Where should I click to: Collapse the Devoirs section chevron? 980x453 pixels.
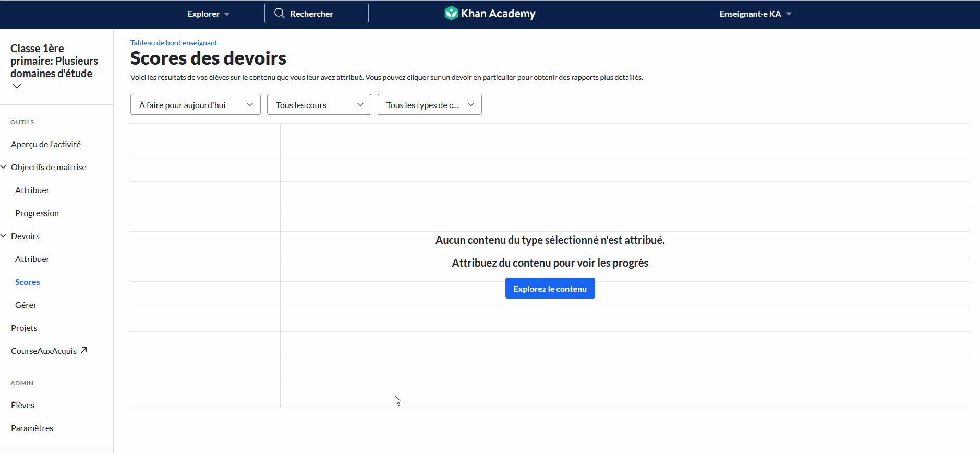(x=4, y=236)
